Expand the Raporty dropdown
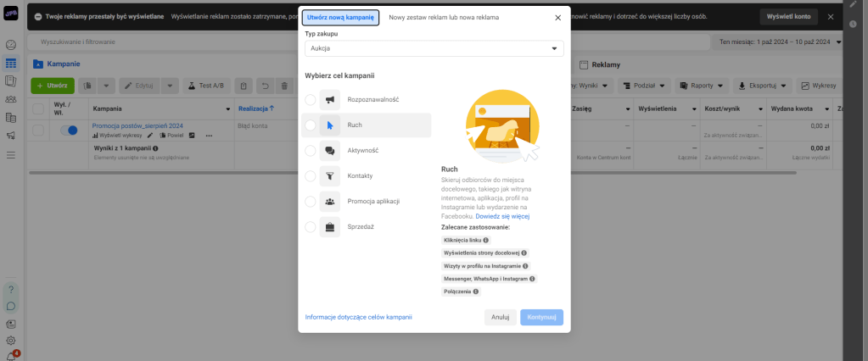 point(702,86)
